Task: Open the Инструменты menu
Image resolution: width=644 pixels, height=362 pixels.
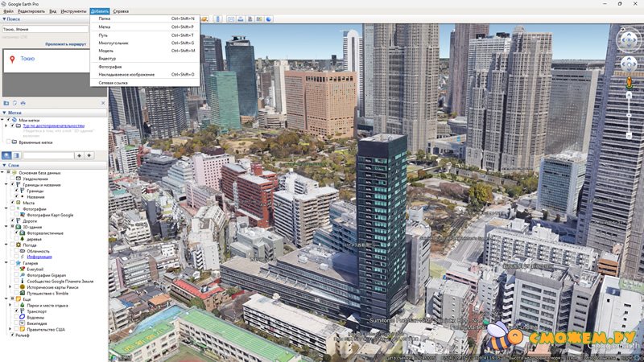Action: tap(73, 11)
